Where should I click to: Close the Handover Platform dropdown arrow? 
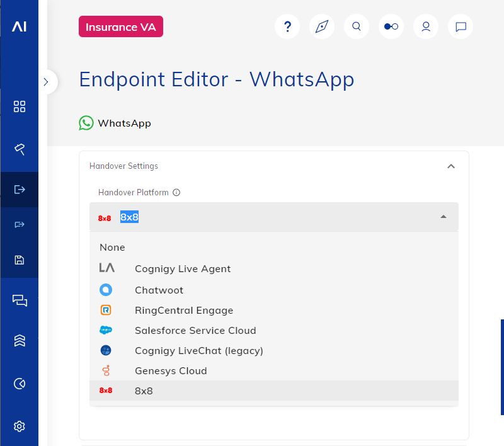pos(444,217)
